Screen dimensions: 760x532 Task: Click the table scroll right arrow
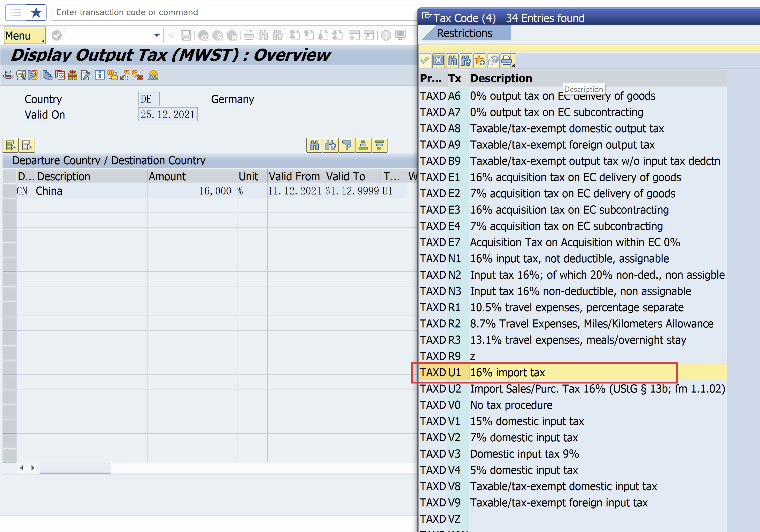pyautogui.click(x=33, y=468)
